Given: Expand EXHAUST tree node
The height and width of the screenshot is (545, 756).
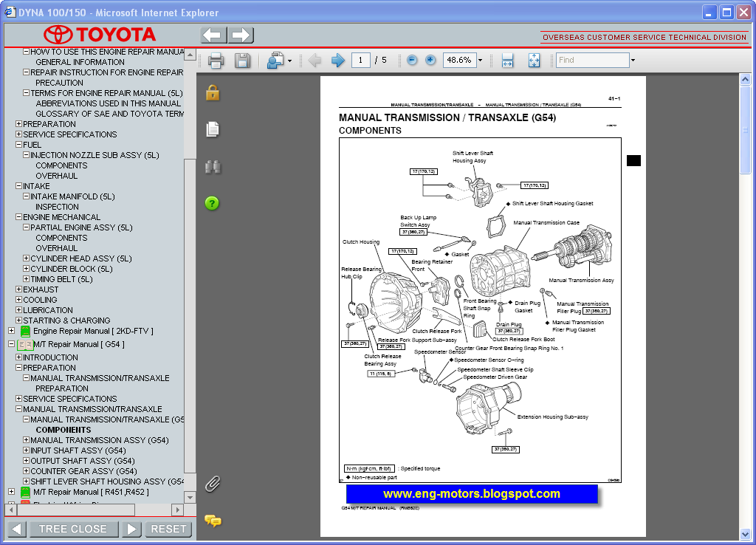Looking at the screenshot, I should pyautogui.click(x=18, y=289).
